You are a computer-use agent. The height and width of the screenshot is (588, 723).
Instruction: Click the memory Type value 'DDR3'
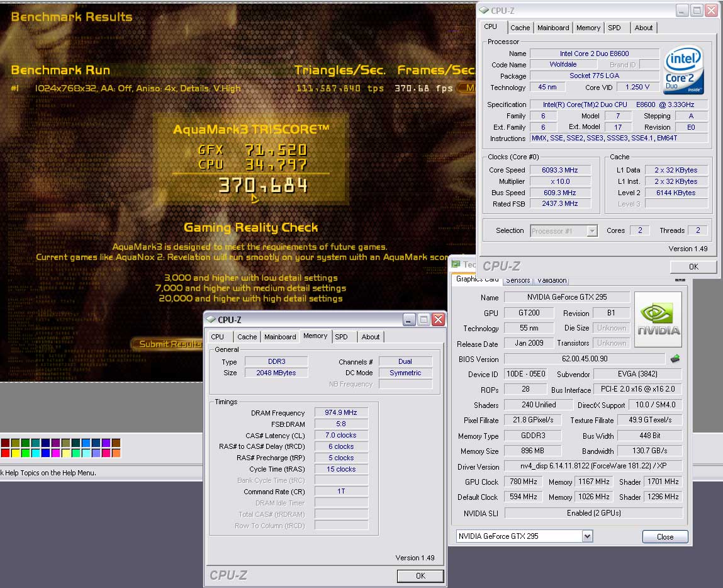click(276, 361)
